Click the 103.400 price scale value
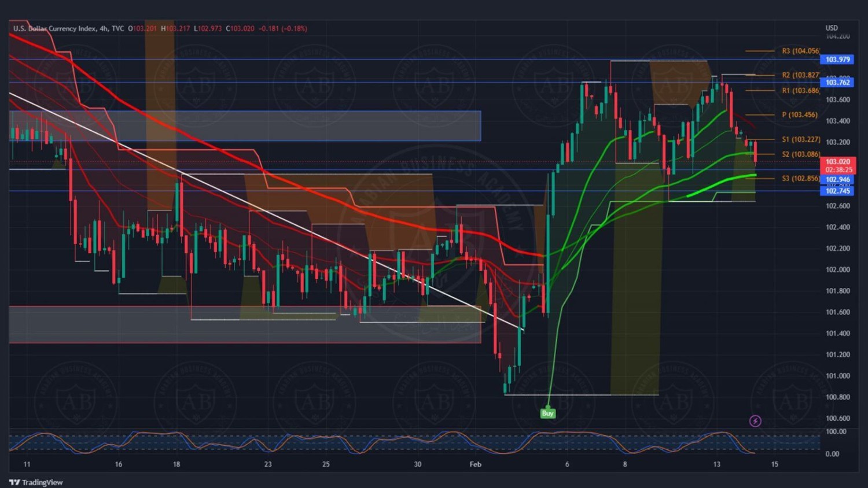868x488 pixels. 837,121
